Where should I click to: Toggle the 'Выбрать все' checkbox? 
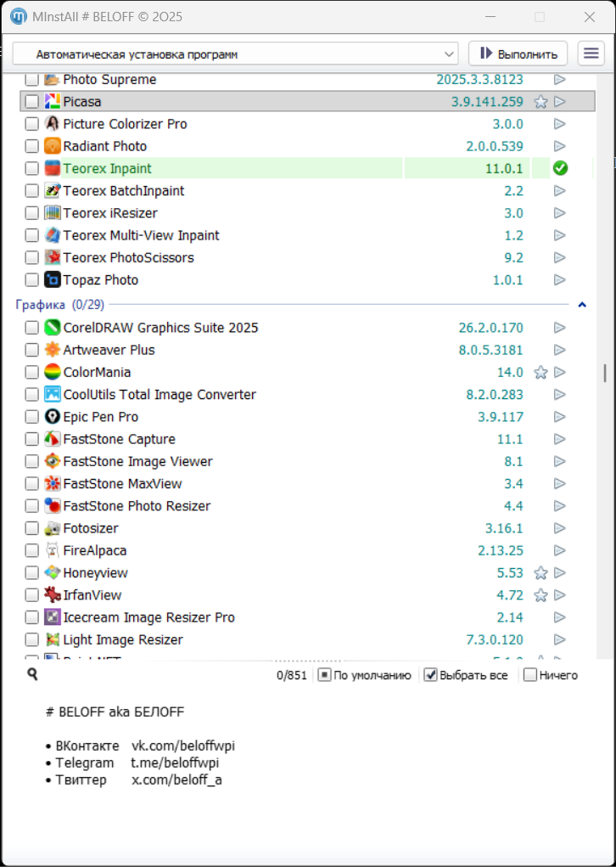[x=431, y=675]
